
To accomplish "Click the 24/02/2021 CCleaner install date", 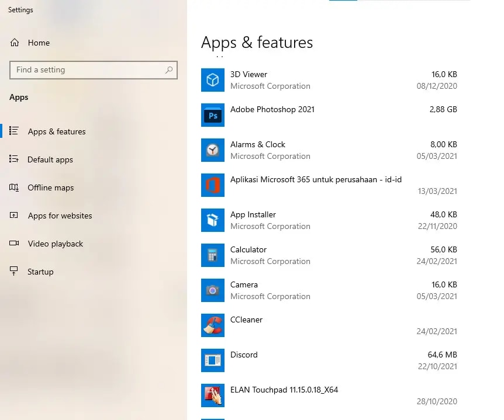I will coord(437,331).
